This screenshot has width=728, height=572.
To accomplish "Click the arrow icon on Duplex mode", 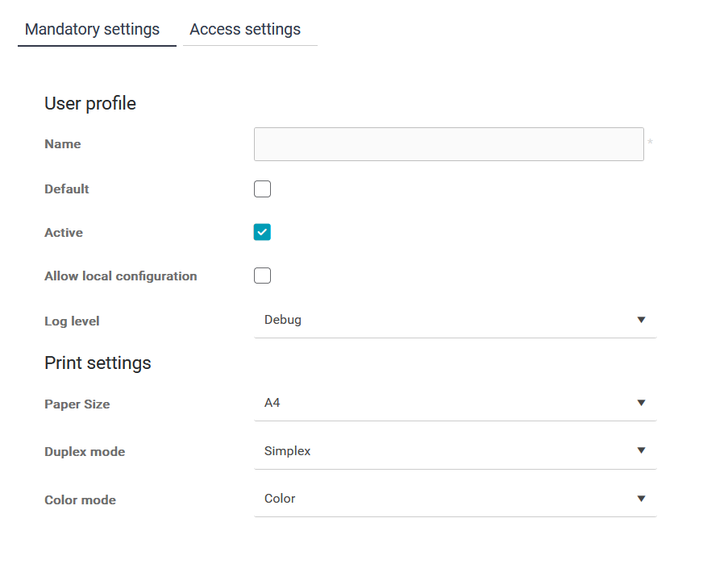I will point(641,450).
